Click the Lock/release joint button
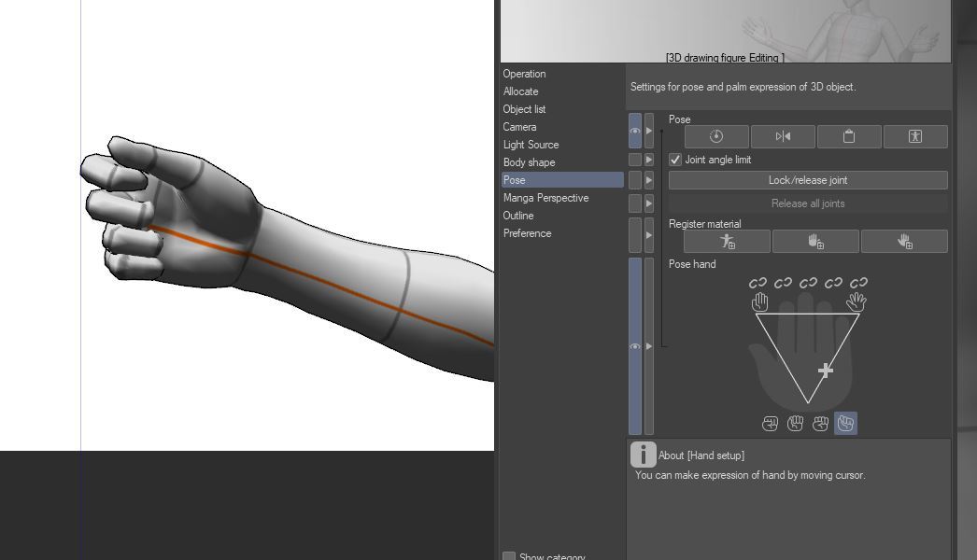 808,180
